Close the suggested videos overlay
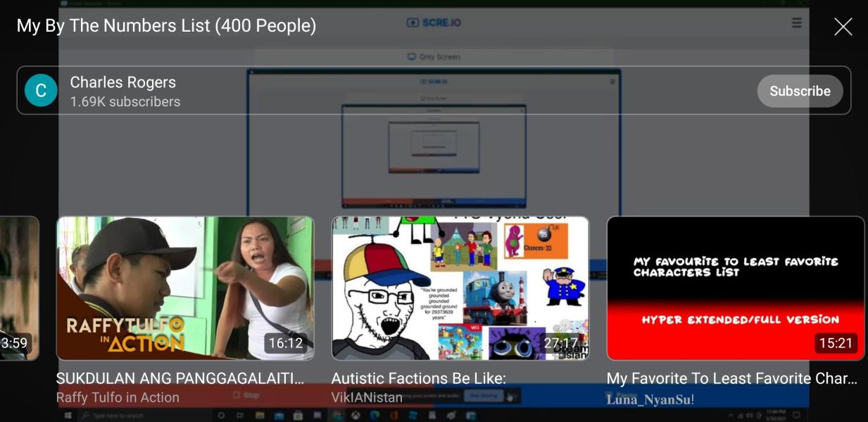This screenshot has width=868, height=422. point(843,27)
